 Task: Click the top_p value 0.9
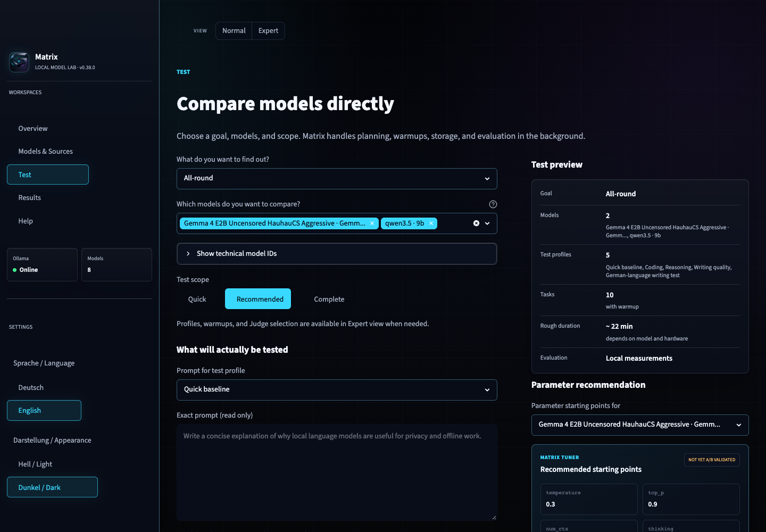(653, 504)
